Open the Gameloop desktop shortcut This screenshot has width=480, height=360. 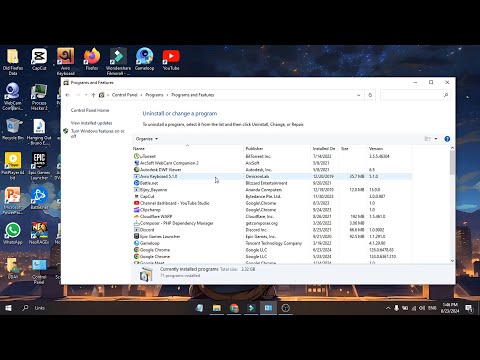point(144,59)
